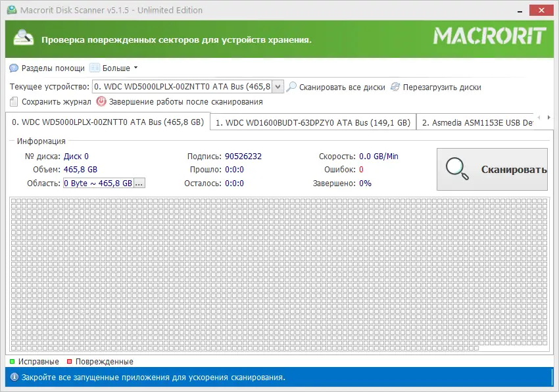The image size is (559, 392).
Task: Open the scan range browse button (...)
Action: pyautogui.click(x=137, y=183)
